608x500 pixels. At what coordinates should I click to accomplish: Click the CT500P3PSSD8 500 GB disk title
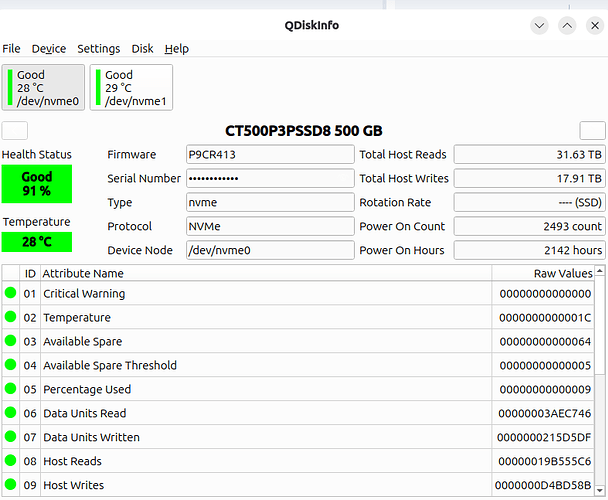[x=304, y=131]
